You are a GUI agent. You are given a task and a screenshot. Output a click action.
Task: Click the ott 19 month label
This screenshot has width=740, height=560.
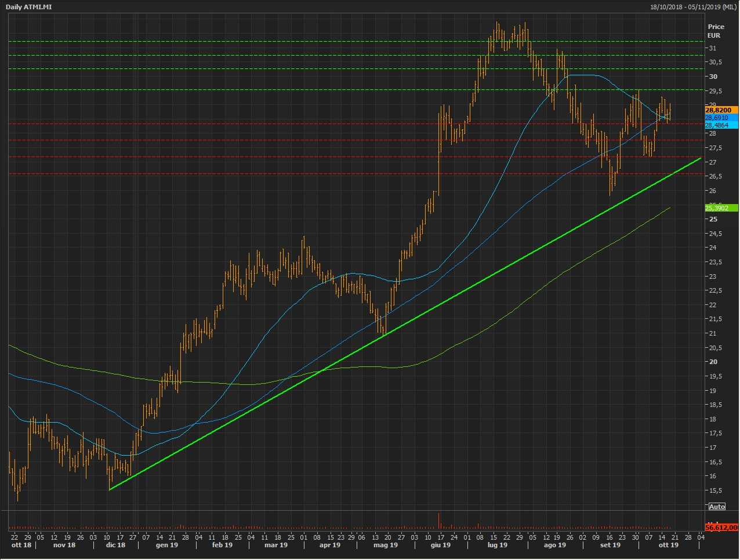click(x=668, y=545)
